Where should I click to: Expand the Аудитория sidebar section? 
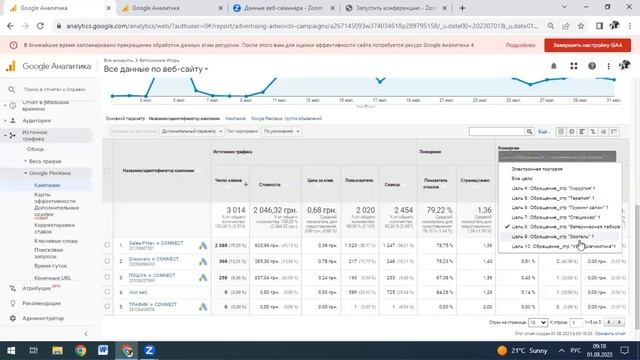pyautogui.click(x=5, y=121)
